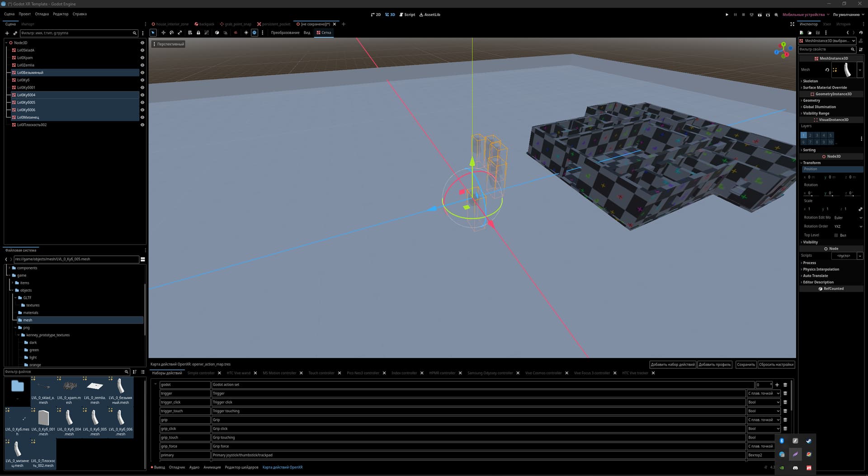The width and height of the screenshot is (868, 476).
Task: Click Сбросить настройки button
Action: (x=776, y=364)
